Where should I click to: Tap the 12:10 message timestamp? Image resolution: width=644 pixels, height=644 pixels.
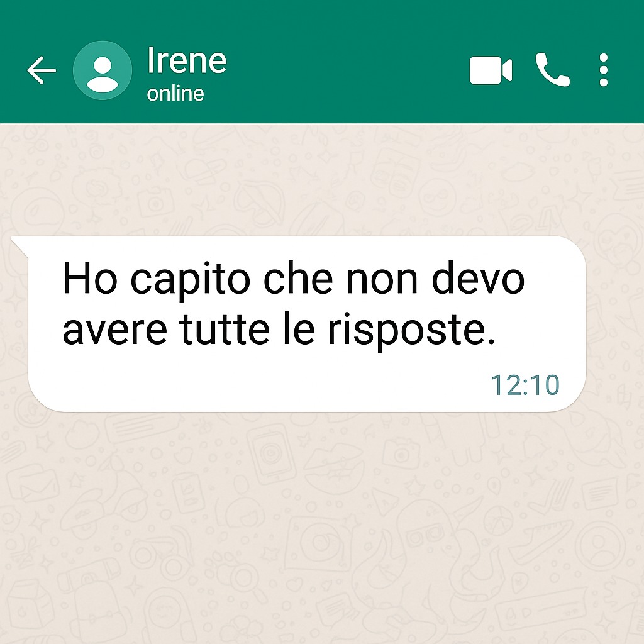coord(525,386)
